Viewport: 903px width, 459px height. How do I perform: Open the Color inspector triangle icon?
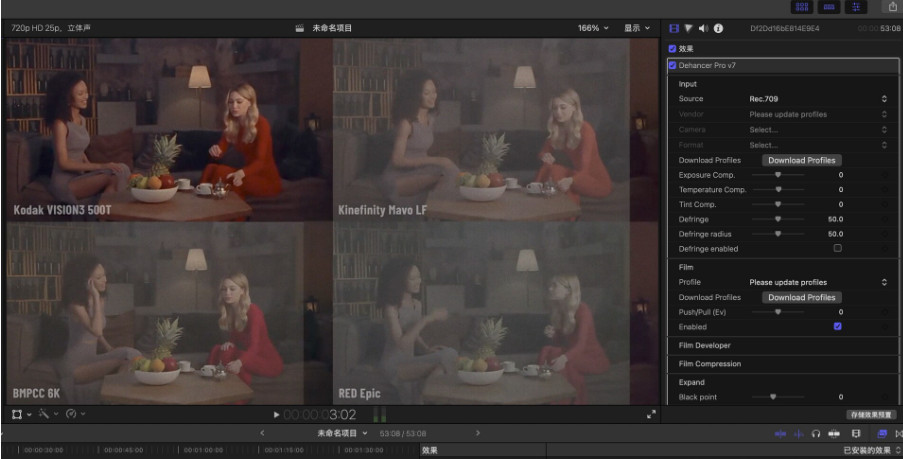(688, 28)
